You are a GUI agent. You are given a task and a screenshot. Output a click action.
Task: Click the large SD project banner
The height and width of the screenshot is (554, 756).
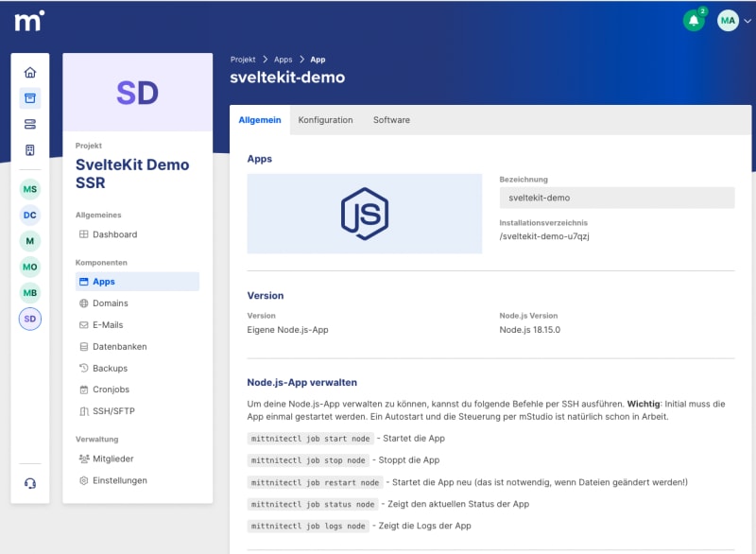click(x=137, y=92)
